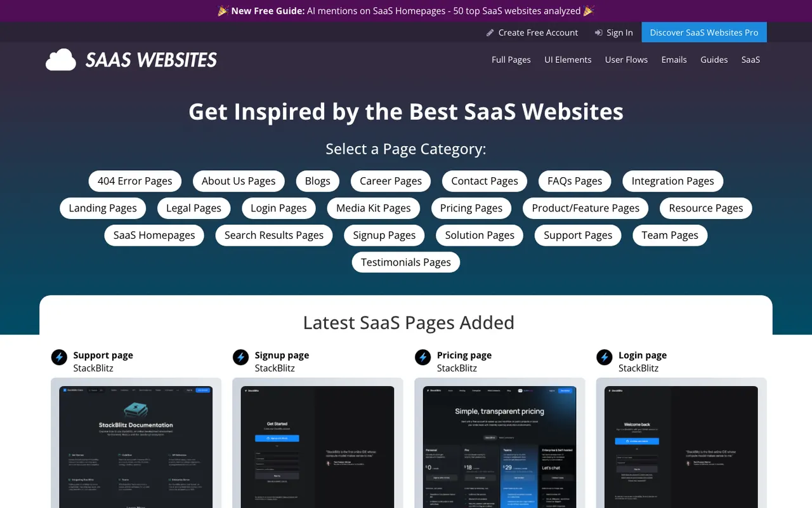Choose the Career Pages category
This screenshot has height=508, width=812.
(391, 181)
